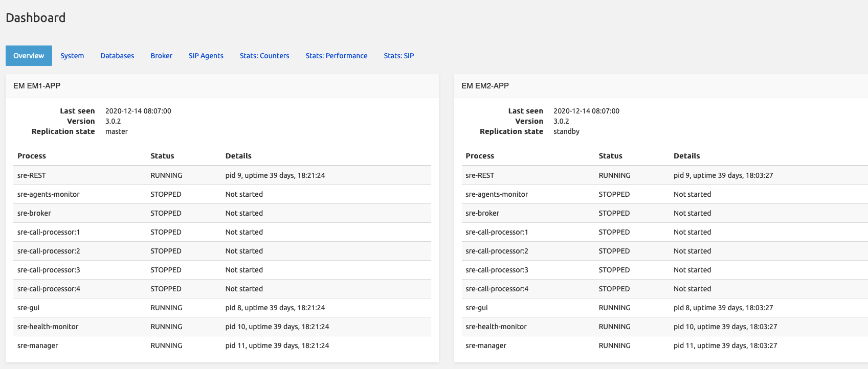Click EM2-APP replication state 'standby'
Viewport: 868px width, 369px height.
tap(566, 131)
